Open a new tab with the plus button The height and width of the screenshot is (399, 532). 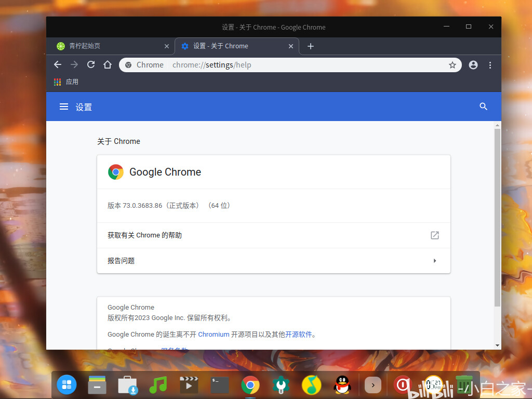click(311, 46)
